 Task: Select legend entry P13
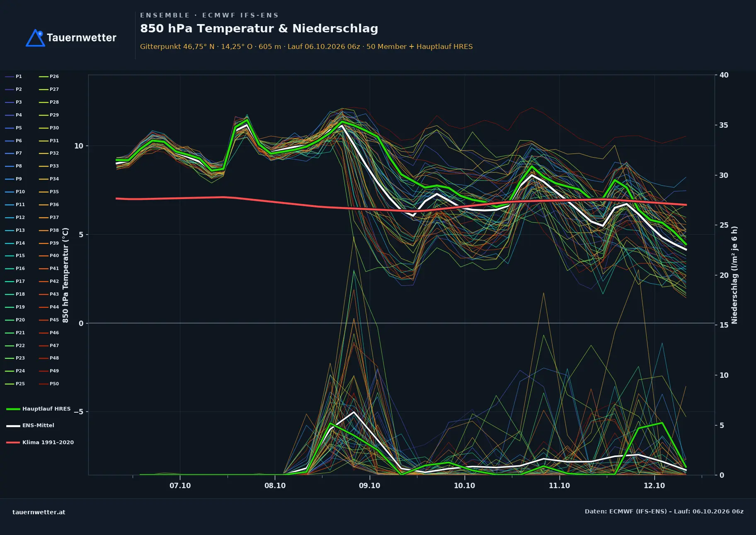[x=15, y=231]
